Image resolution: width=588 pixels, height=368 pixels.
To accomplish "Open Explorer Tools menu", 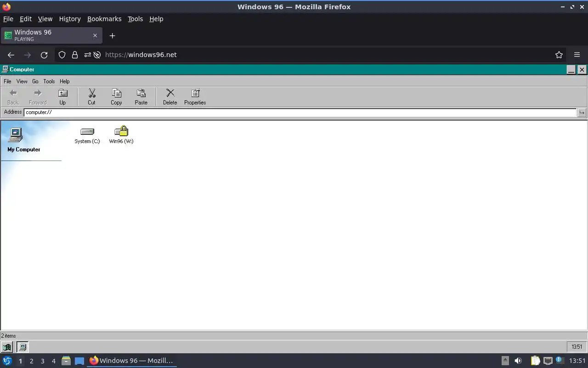I will 49,81.
